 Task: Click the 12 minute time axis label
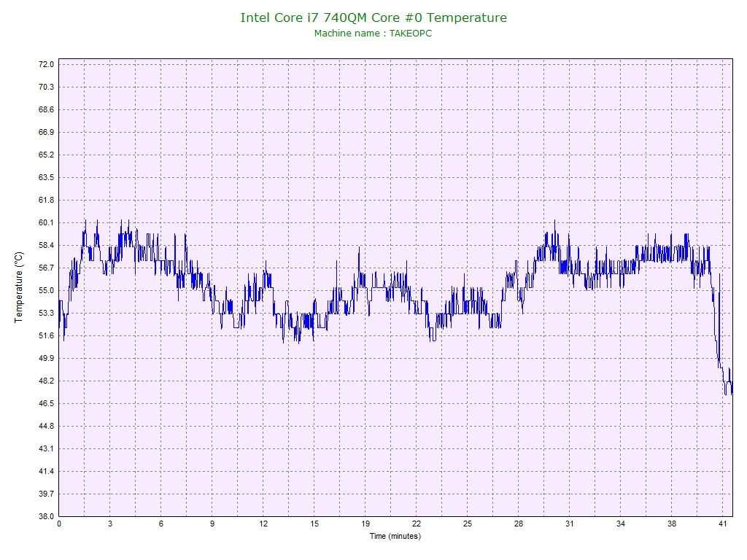pos(263,524)
